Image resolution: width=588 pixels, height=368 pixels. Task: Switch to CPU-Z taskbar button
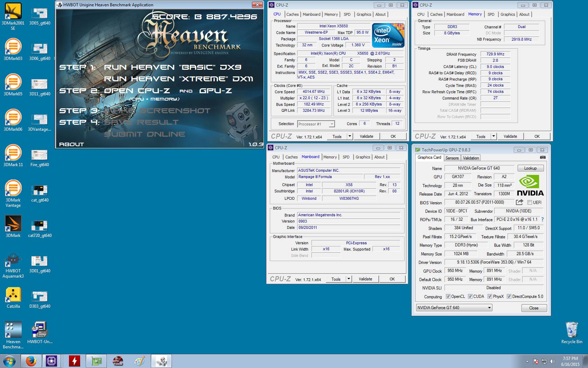tap(51, 361)
